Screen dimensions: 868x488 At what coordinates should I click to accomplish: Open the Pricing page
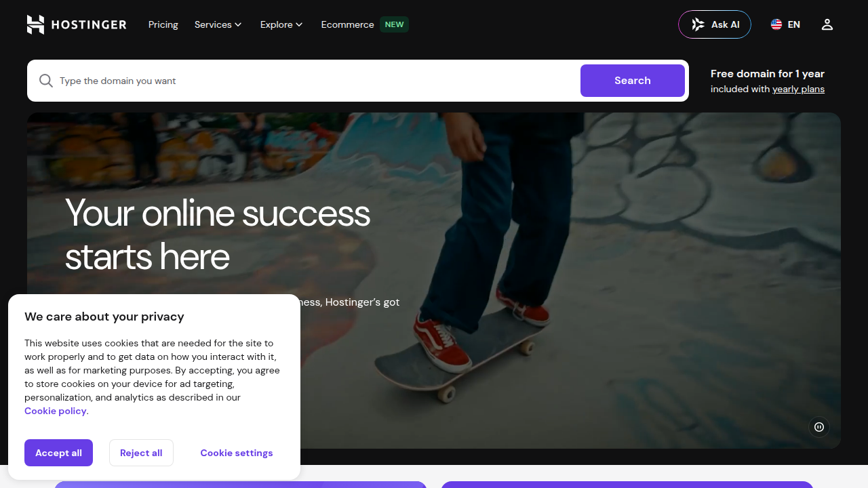(163, 24)
